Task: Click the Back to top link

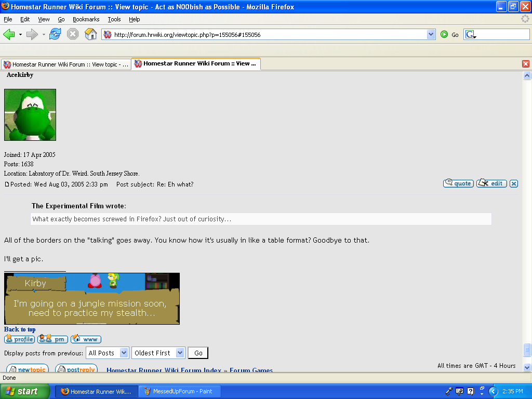Action: (x=20, y=329)
